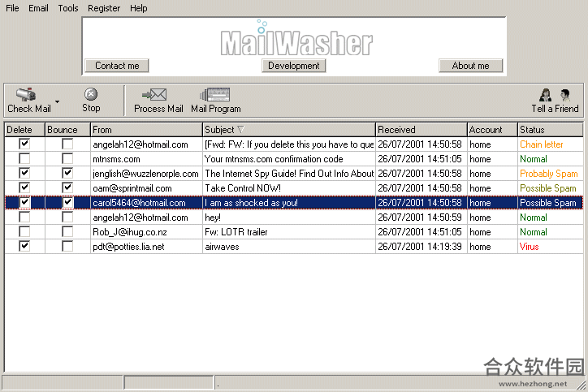Screen dimensions: 588x392
Task: Check Bounce for the Rob_J@ihug.co.nz email
Action: tap(67, 231)
